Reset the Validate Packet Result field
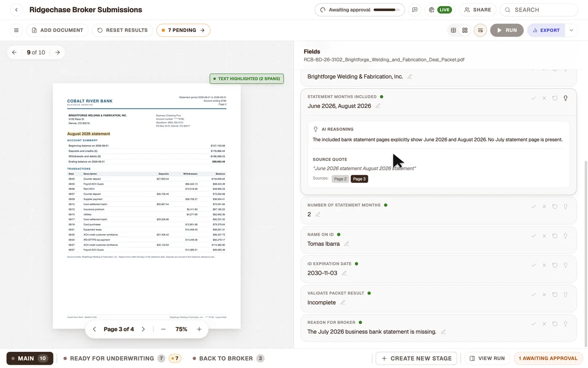Screen dimensions: 588x368 pos(555,295)
